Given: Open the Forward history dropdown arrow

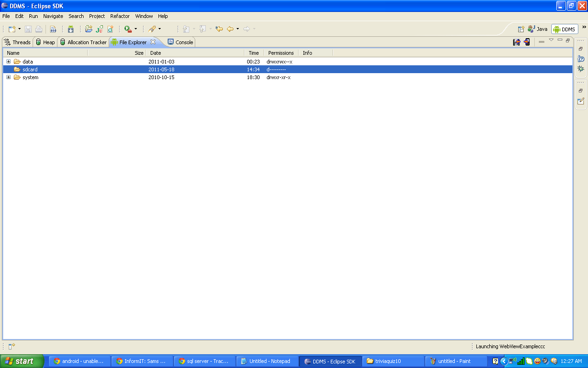Looking at the screenshot, I should [254, 29].
